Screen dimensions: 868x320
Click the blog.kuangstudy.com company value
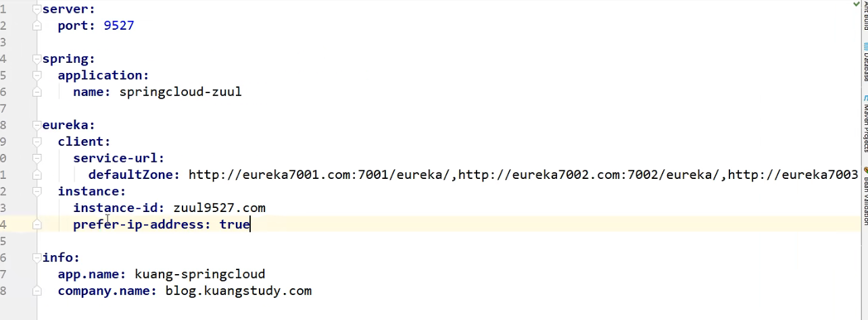[238, 291]
